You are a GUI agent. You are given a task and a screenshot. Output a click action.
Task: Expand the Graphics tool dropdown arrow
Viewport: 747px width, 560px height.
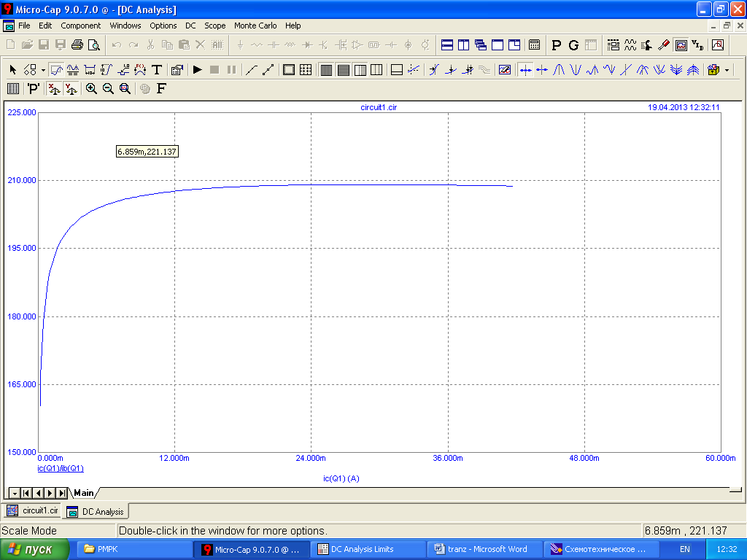[x=43, y=71]
